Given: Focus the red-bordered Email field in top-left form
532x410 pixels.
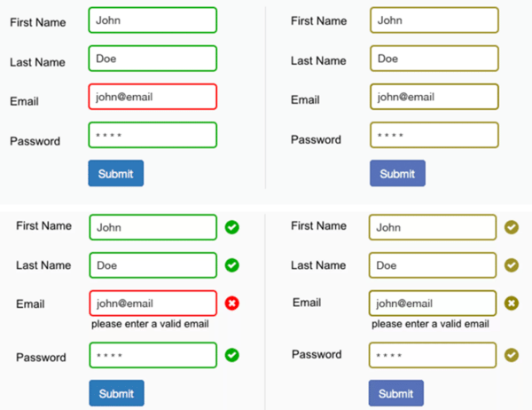Looking at the screenshot, I should (153, 97).
